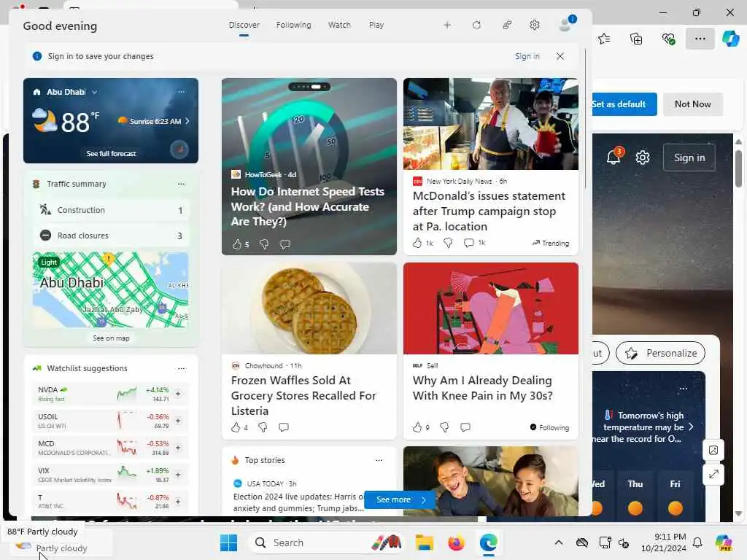Open Watchlist suggestions more options
747x560 pixels.
pyautogui.click(x=182, y=368)
